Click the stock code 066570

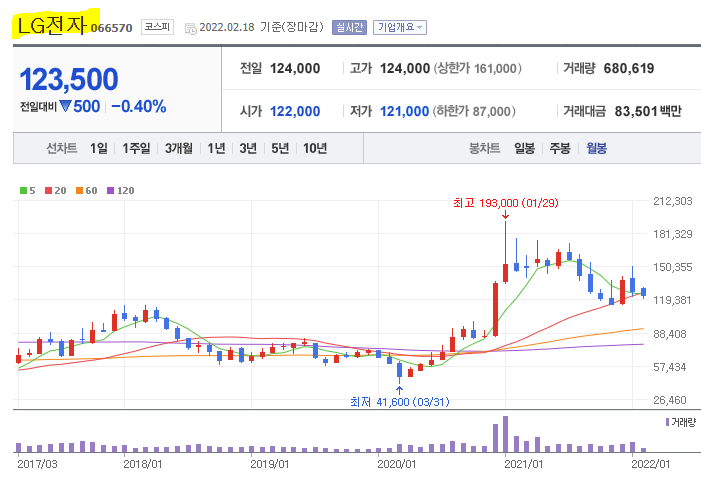(x=111, y=28)
